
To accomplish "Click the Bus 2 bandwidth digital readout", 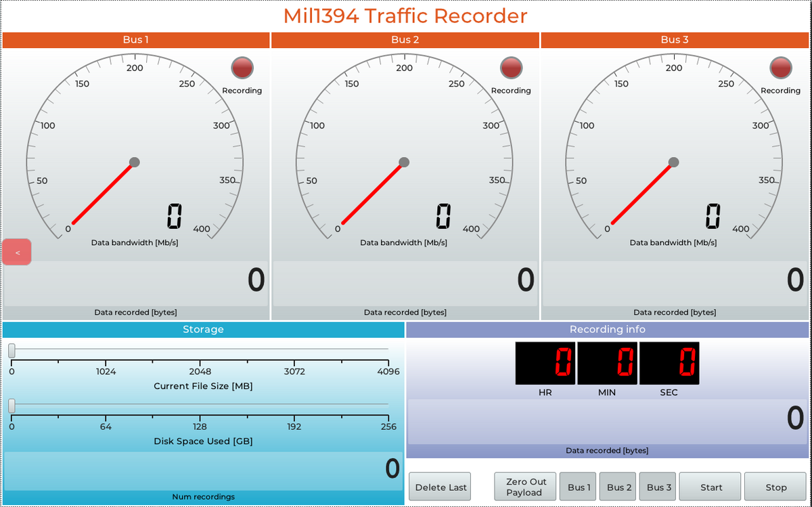I will click(443, 217).
